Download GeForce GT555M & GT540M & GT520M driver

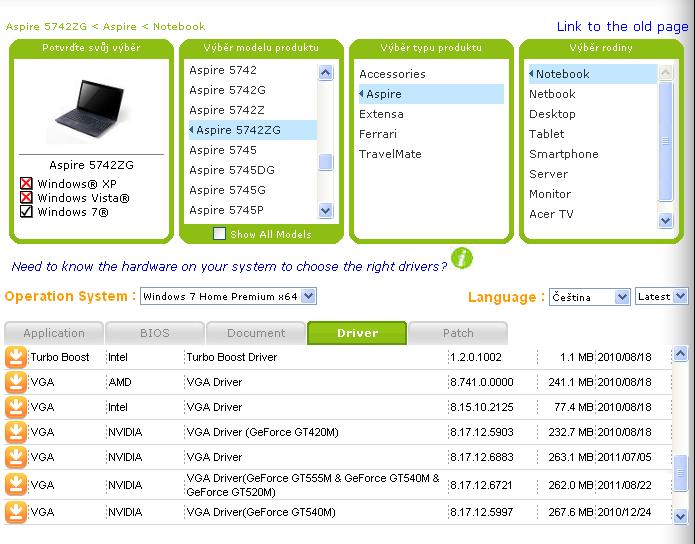tap(16, 485)
